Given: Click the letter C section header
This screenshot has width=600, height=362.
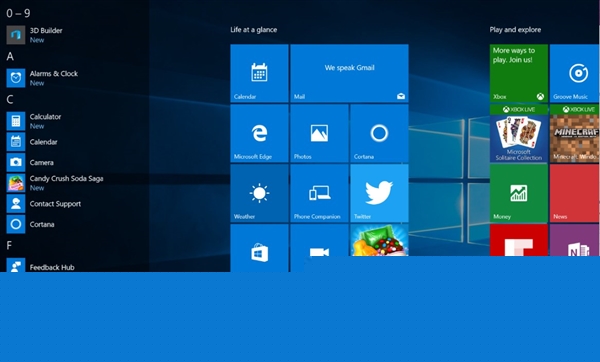Looking at the screenshot, I should [10, 99].
